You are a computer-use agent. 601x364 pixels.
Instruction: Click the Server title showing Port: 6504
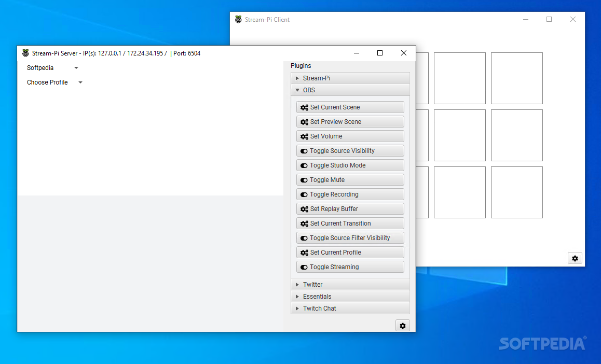(116, 53)
